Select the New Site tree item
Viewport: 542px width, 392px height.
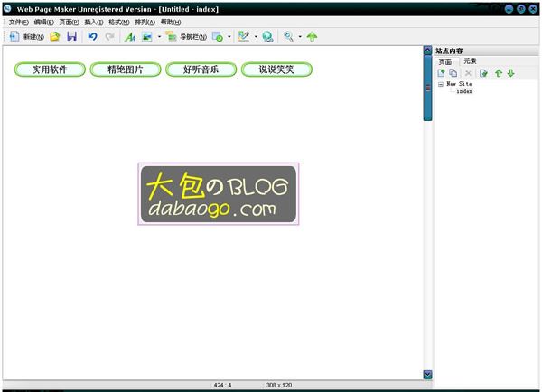click(x=459, y=84)
